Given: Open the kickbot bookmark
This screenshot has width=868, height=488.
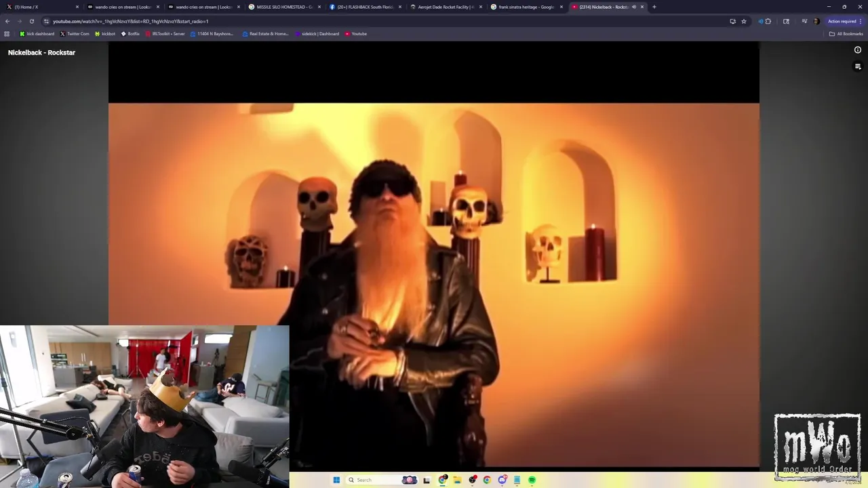Looking at the screenshot, I should coord(105,34).
